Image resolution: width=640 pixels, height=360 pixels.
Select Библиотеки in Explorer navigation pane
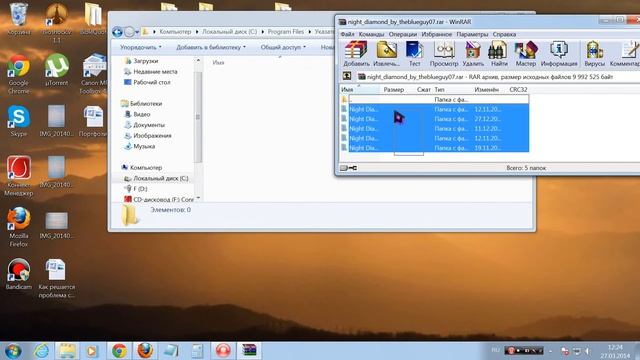point(142,104)
